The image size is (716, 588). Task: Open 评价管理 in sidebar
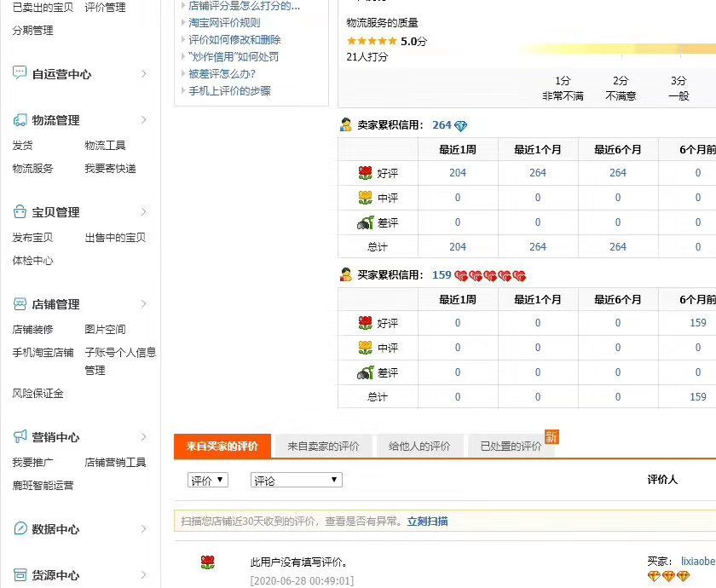coord(105,8)
